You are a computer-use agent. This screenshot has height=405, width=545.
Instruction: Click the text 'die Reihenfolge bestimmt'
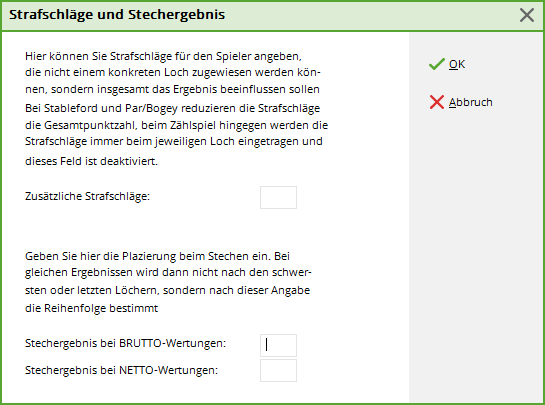[92, 308]
